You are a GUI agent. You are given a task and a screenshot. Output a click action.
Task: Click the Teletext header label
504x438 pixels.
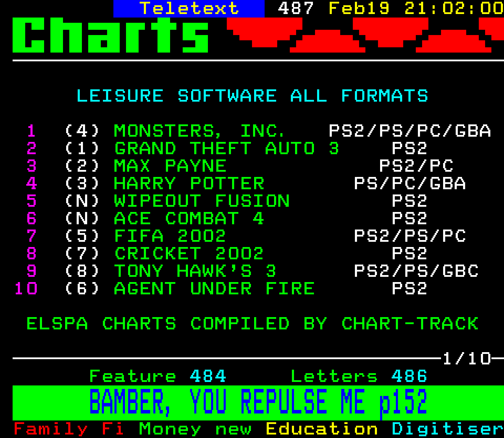tap(189, 8)
